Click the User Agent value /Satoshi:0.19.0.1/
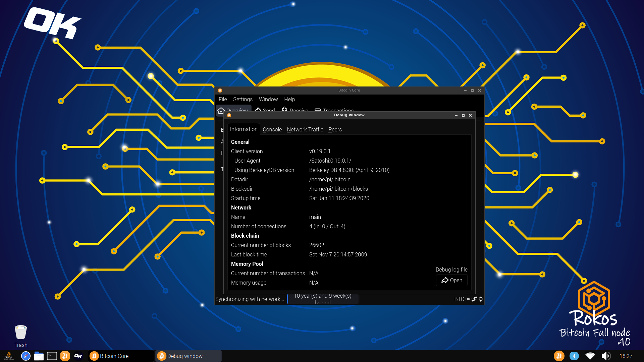Screen dimensions: 644x362 (x=330, y=161)
